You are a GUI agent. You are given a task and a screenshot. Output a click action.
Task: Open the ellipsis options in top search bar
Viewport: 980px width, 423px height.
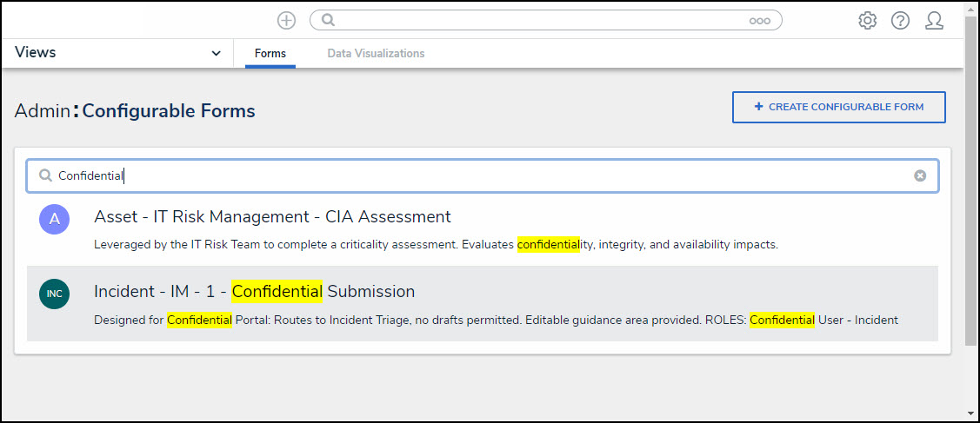pos(759,21)
